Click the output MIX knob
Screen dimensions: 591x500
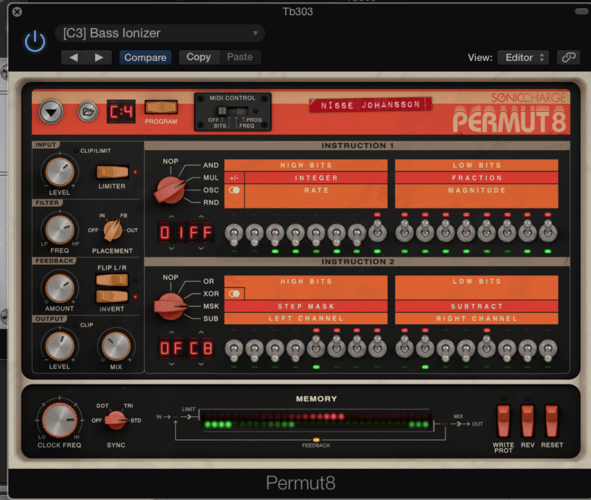(116, 346)
